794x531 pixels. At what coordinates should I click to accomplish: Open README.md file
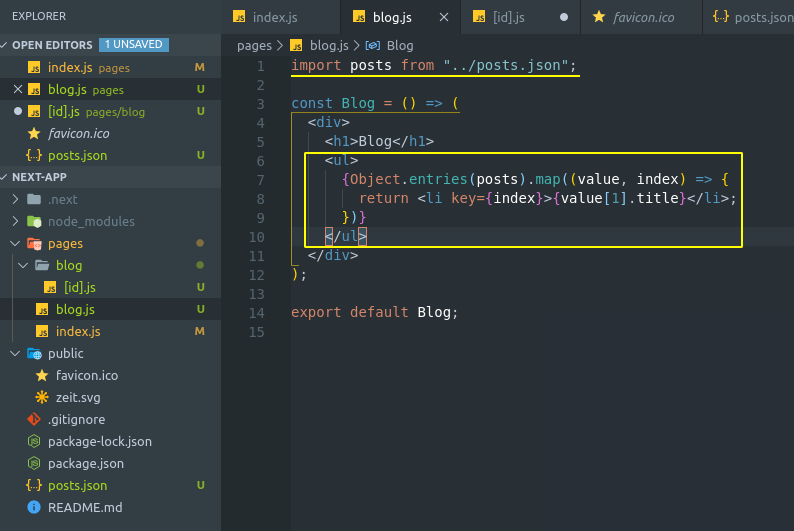coord(110,508)
